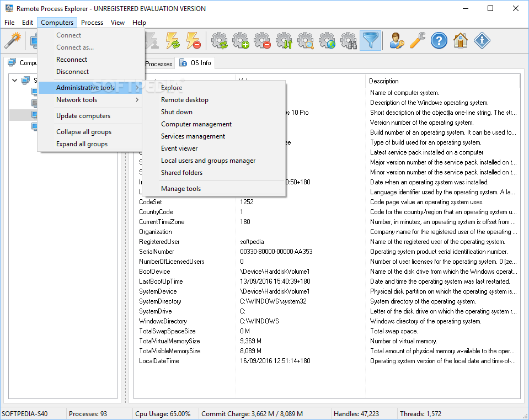The height and width of the screenshot is (420, 529).
Task: Open the Edit menu
Action: 28,22
